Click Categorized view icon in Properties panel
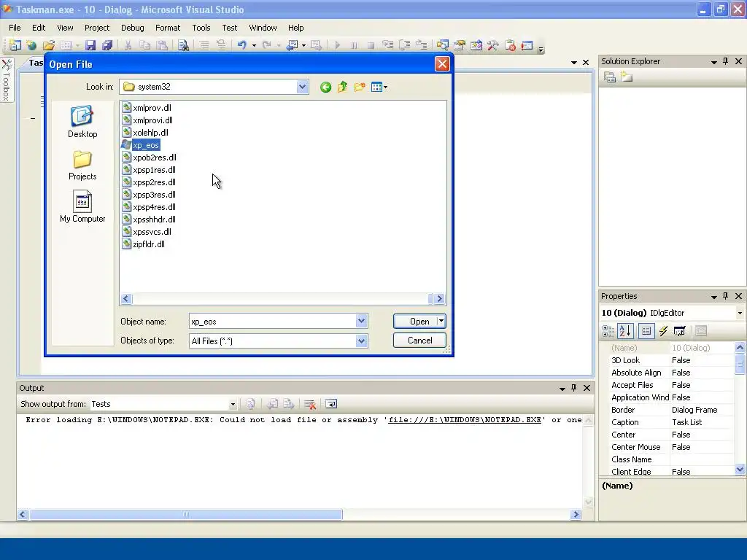The image size is (747, 560). tap(608, 331)
